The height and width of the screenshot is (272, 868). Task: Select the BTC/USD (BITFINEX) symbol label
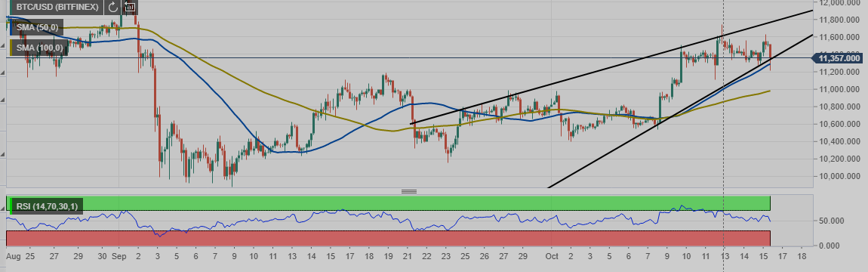coord(57,8)
